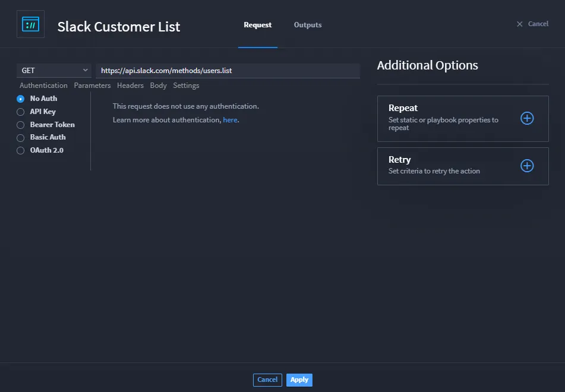Switch to the Outputs tab
The width and height of the screenshot is (565, 392).
point(308,25)
